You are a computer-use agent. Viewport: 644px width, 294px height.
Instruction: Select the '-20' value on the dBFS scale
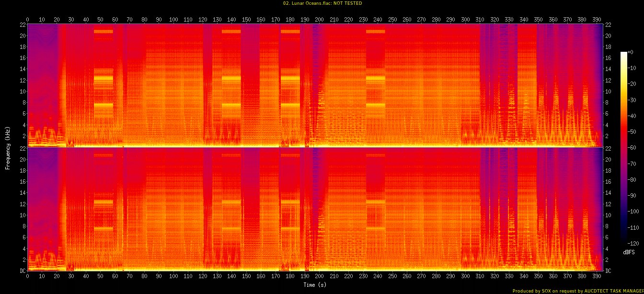click(632, 83)
